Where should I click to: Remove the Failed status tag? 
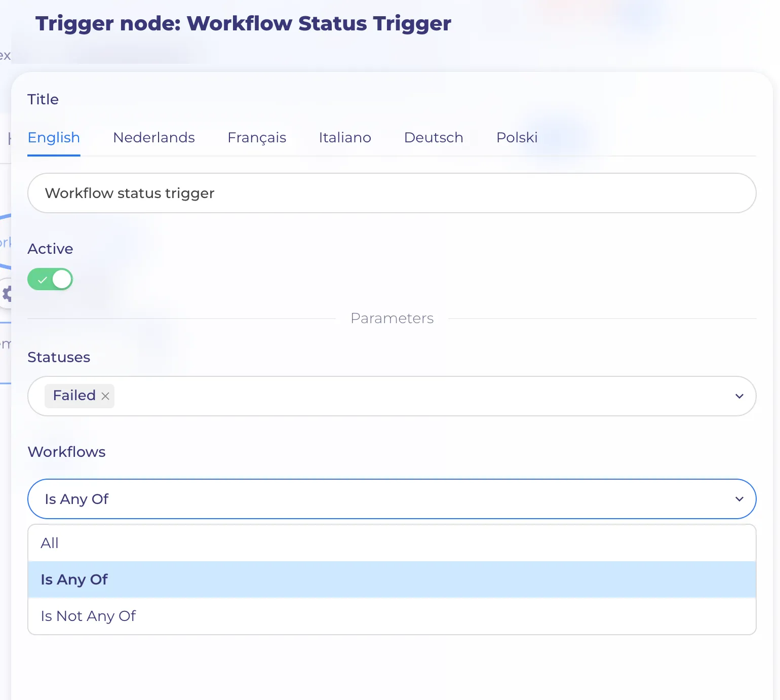(105, 396)
